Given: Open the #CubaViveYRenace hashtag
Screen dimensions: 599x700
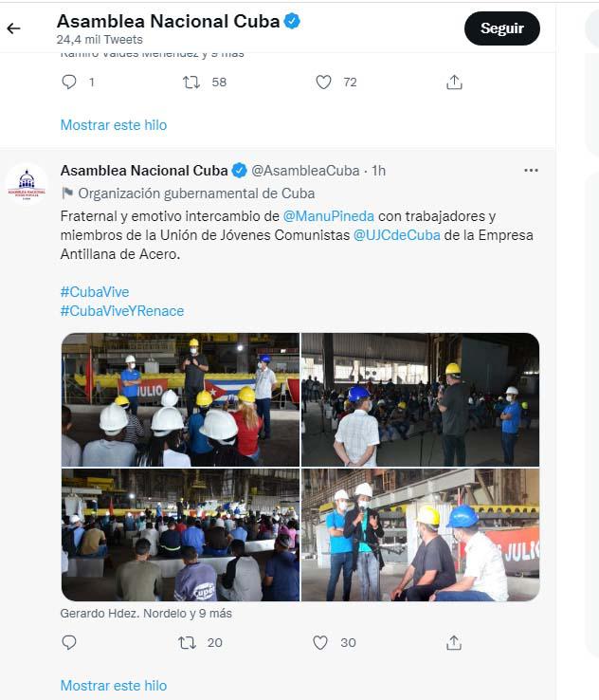Looking at the screenshot, I should (x=122, y=311).
